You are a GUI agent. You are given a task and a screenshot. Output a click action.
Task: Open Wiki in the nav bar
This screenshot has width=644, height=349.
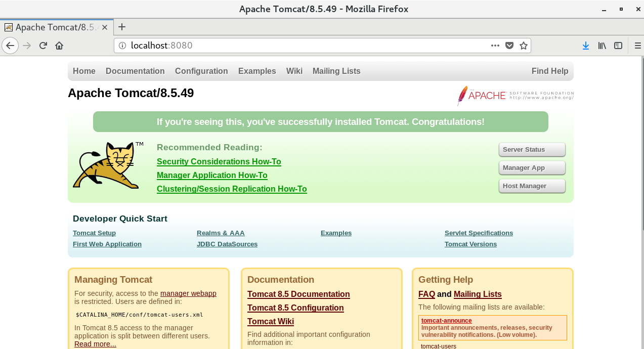pos(294,71)
